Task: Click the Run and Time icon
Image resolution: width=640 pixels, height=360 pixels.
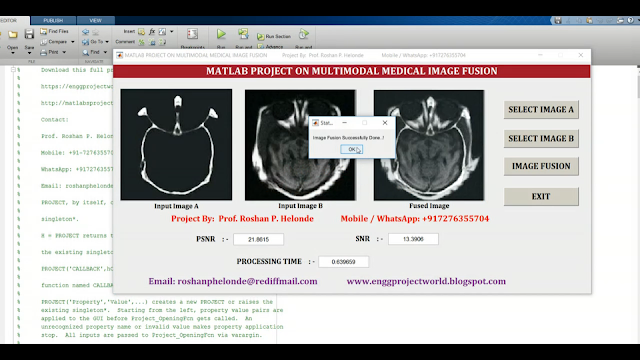Action: tap(303, 34)
